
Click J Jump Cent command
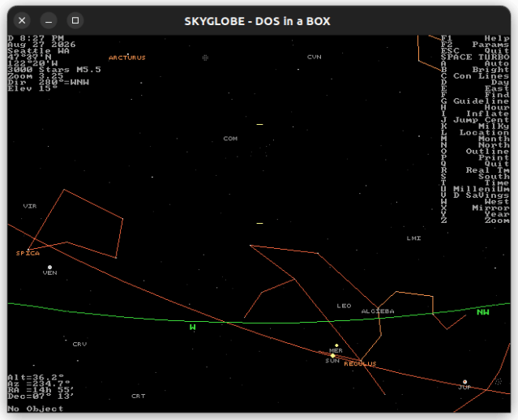click(x=475, y=120)
